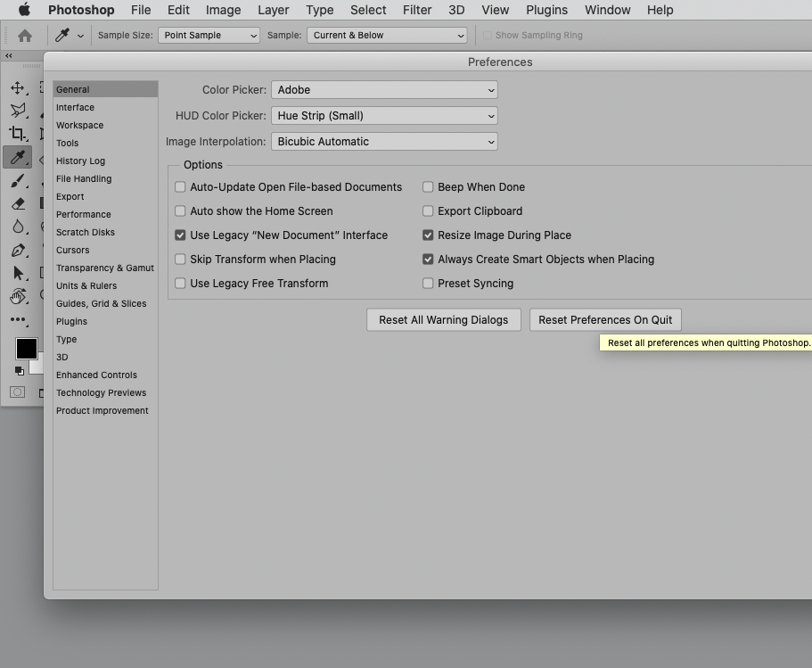The width and height of the screenshot is (812, 668).
Task: Open the File menu
Action: click(x=141, y=10)
